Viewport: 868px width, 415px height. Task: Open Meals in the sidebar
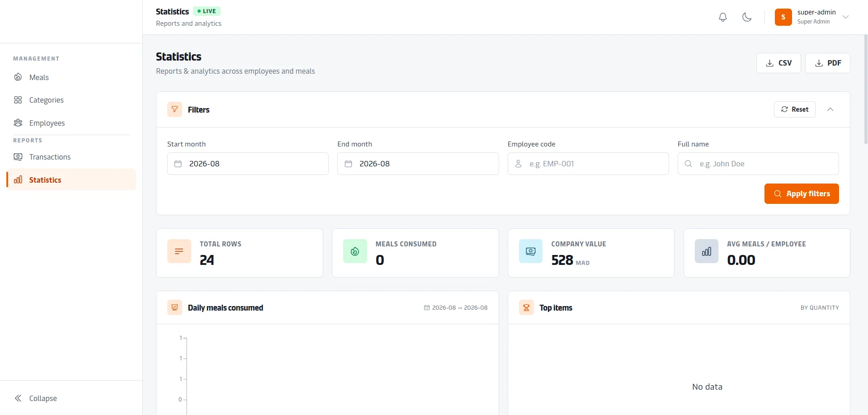pos(71,77)
